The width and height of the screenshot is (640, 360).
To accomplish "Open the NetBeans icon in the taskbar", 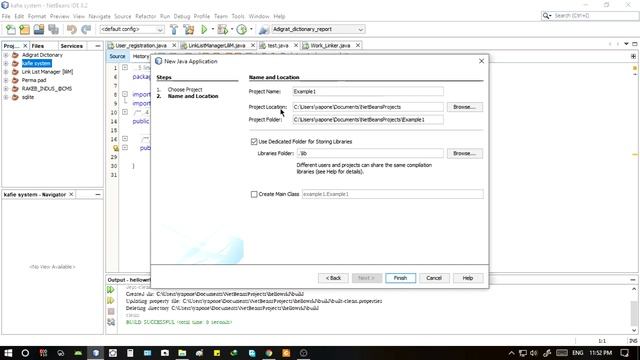I will [96, 353].
